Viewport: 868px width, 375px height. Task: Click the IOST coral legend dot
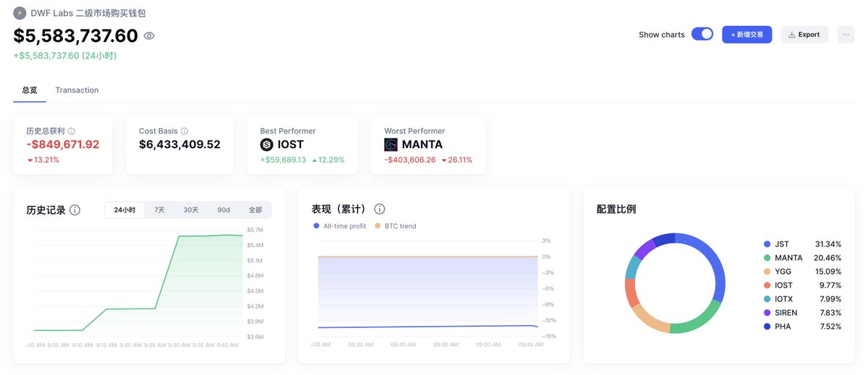tap(767, 285)
